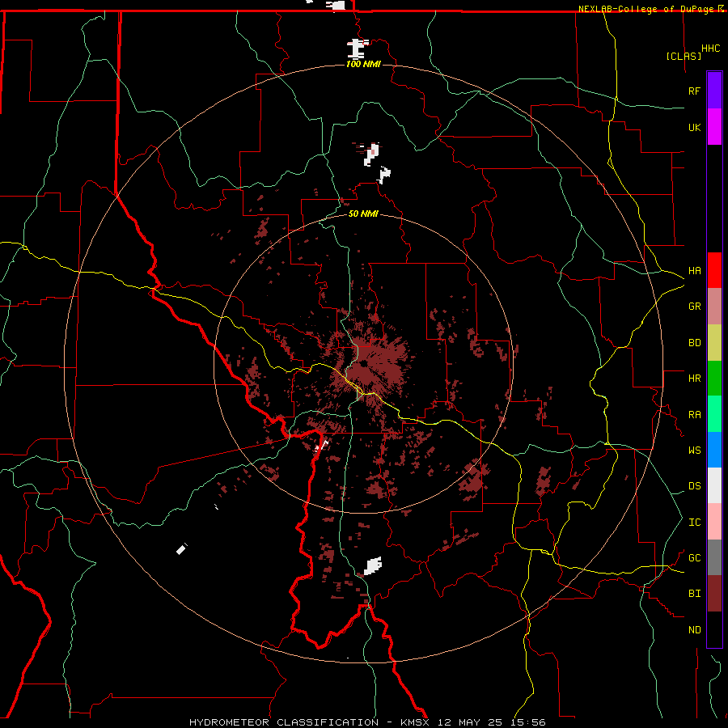Click the DS legend label
Viewport: 728px width, 728px height.
coord(694,486)
